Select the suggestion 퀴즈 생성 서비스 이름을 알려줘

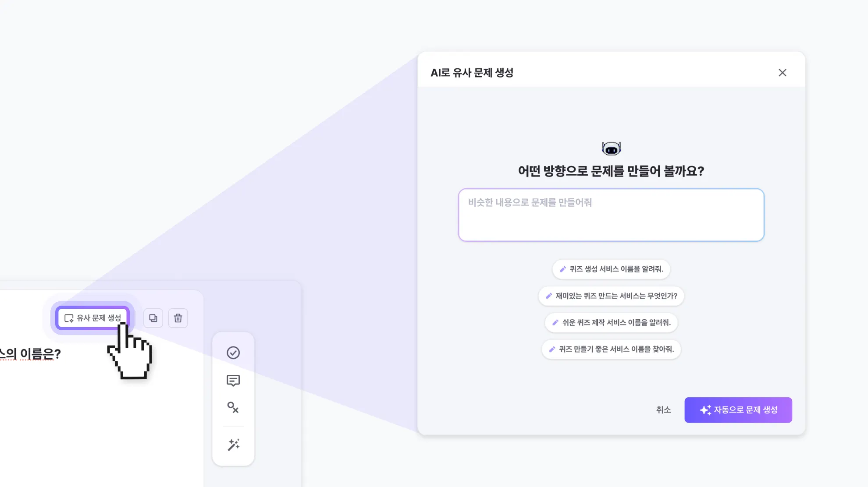[611, 269]
